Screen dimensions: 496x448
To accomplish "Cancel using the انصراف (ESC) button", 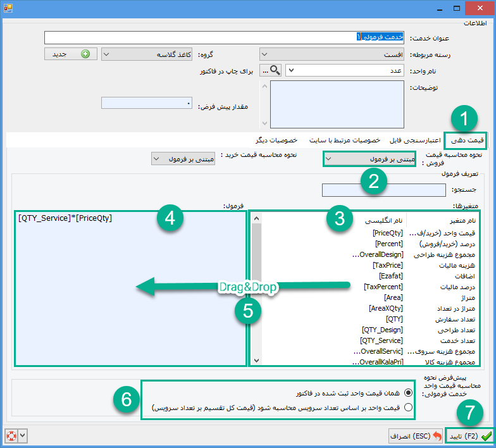I will pos(415,436).
